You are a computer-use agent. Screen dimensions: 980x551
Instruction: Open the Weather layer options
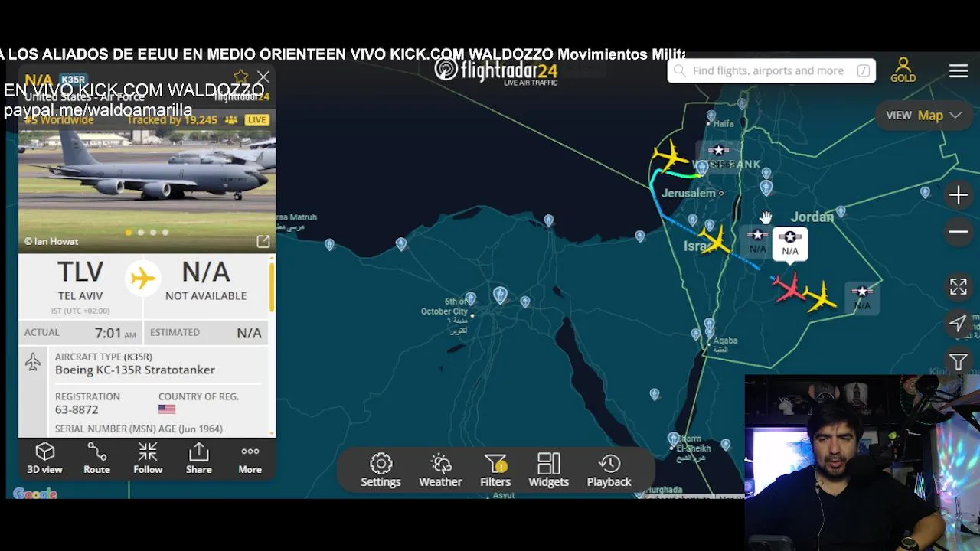point(440,470)
